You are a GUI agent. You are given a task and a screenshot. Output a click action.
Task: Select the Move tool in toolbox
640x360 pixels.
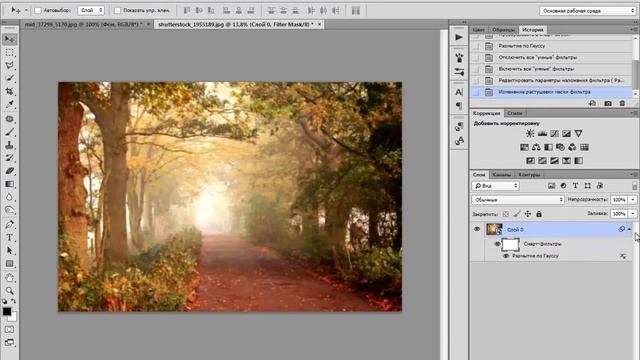9,39
